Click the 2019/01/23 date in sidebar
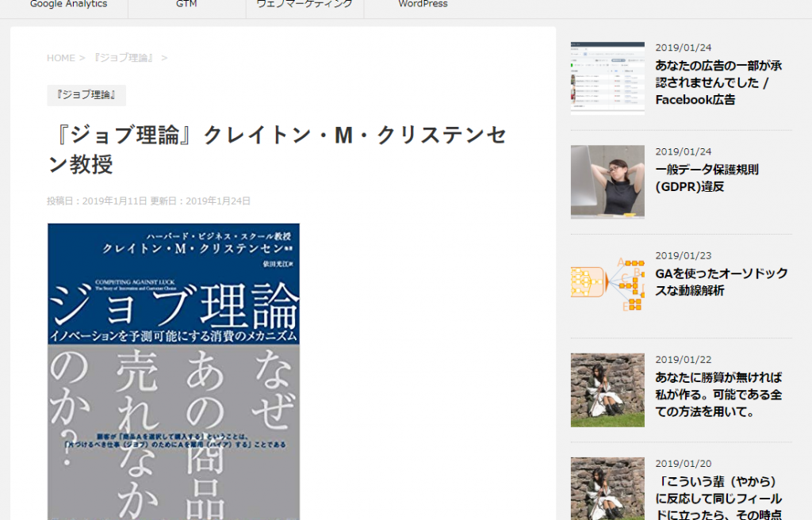This screenshot has height=520, width=812. pos(683,256)
